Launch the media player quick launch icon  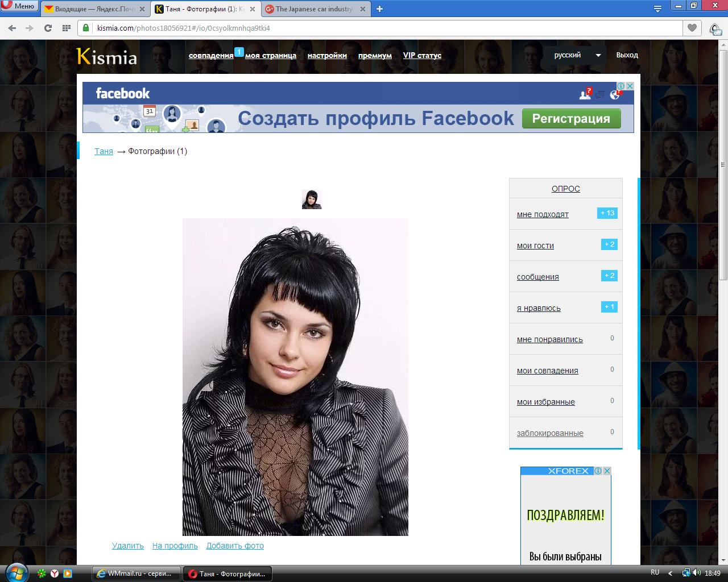pos(68,573)
